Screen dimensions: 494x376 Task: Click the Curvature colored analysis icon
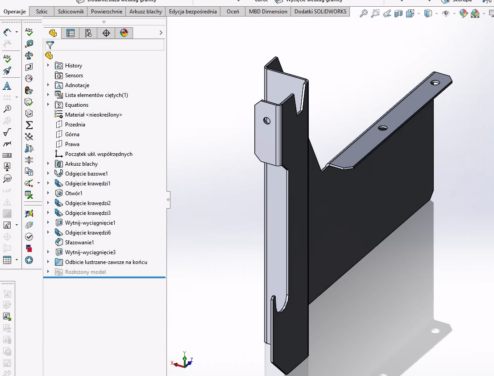[x=29, y=213]
